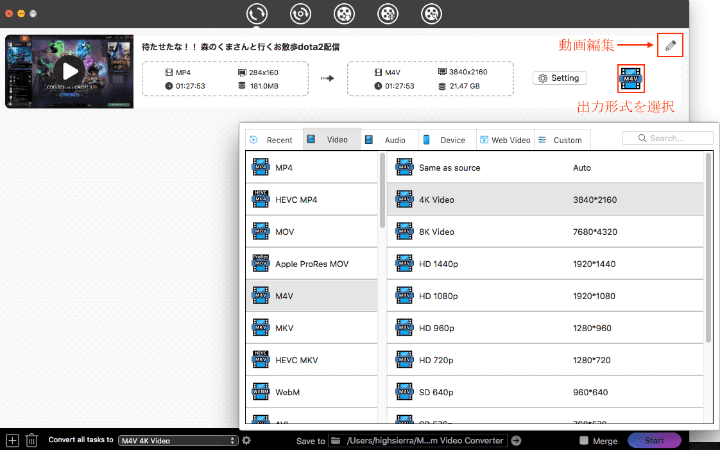This screenshot has height=450, width=720.
Task: Click 3840*2160 resolution text
Action: (595, 200)
